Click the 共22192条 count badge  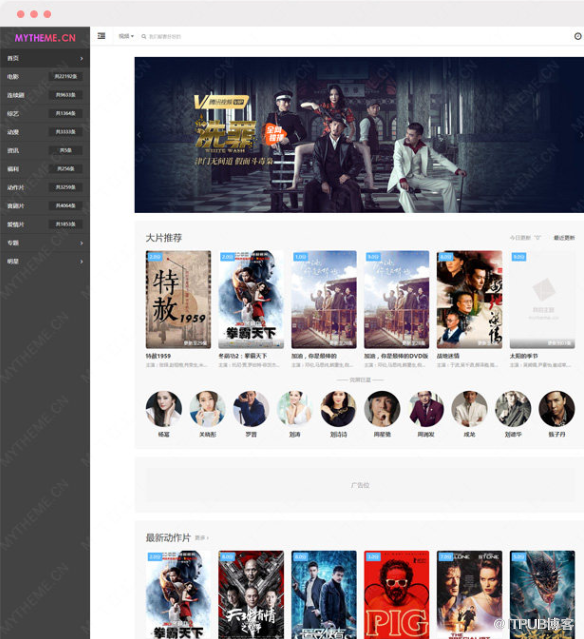pyautogui.click(x=66, y=76)
